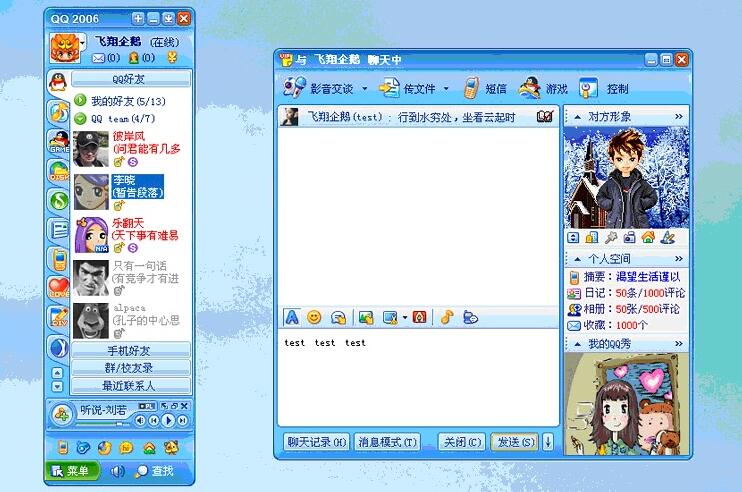Click the orange lion user avatar
742x492 pixels.
point(65,48)
